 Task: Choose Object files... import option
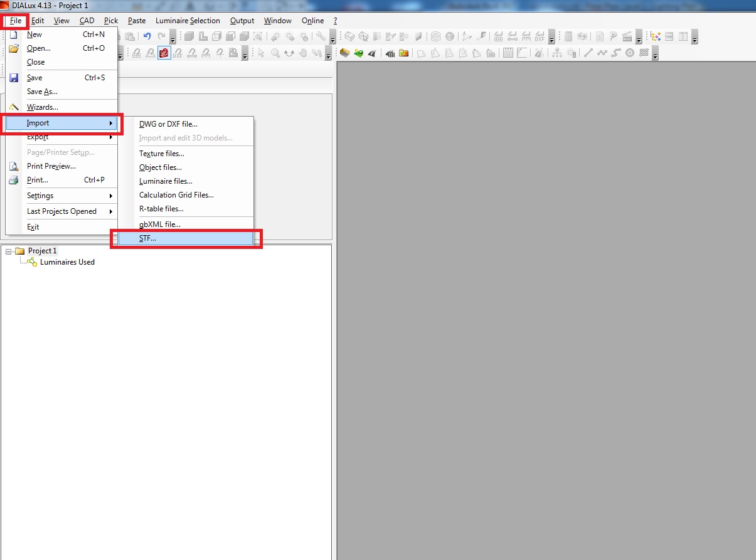pos(186,167)
